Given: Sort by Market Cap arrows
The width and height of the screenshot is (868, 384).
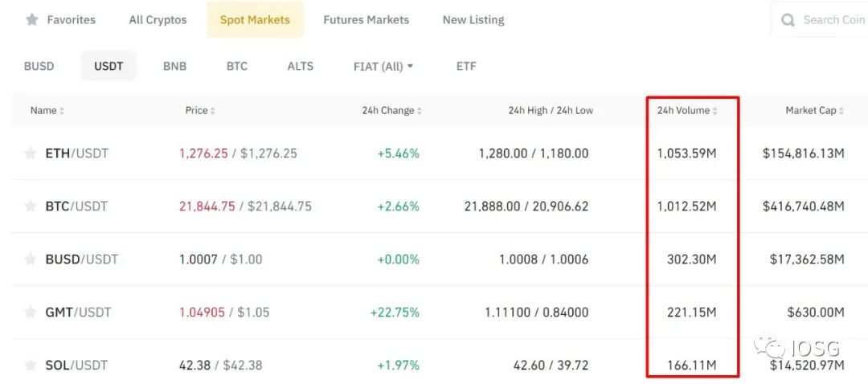Looking at the screenshot, I should click(841, 111).
